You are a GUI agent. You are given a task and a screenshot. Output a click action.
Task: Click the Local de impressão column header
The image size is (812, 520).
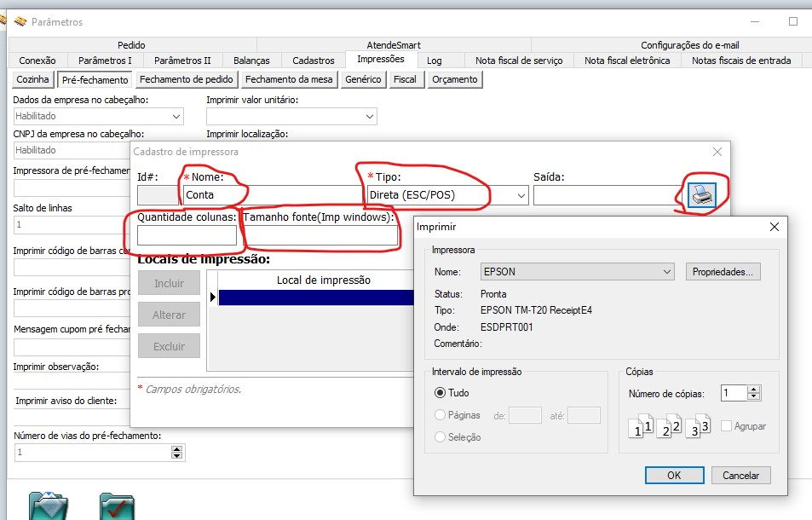tap(323, 280)
